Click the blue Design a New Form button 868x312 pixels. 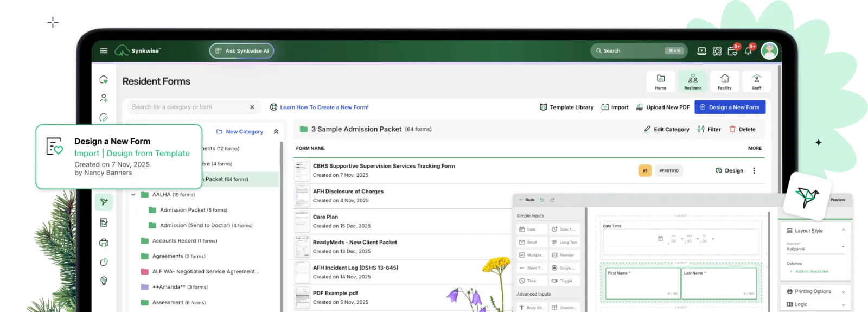(x=730, y=107)
